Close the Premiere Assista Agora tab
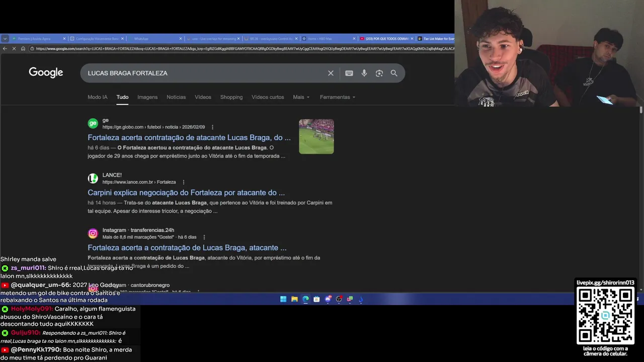The height and width of the screenshot is (362, 644). pos(64,39)
